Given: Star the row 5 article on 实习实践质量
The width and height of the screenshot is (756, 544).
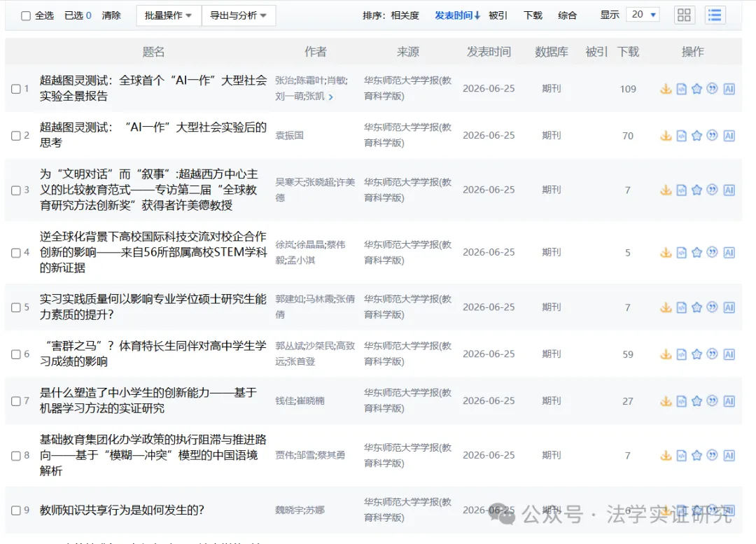Looking at the screenshot, I should coord(696,307).
